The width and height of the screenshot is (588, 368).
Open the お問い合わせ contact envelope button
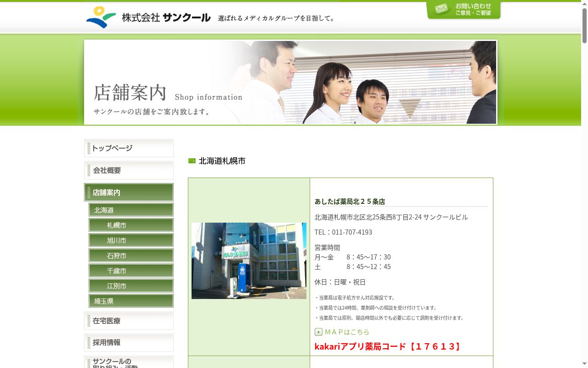[464, 10]
